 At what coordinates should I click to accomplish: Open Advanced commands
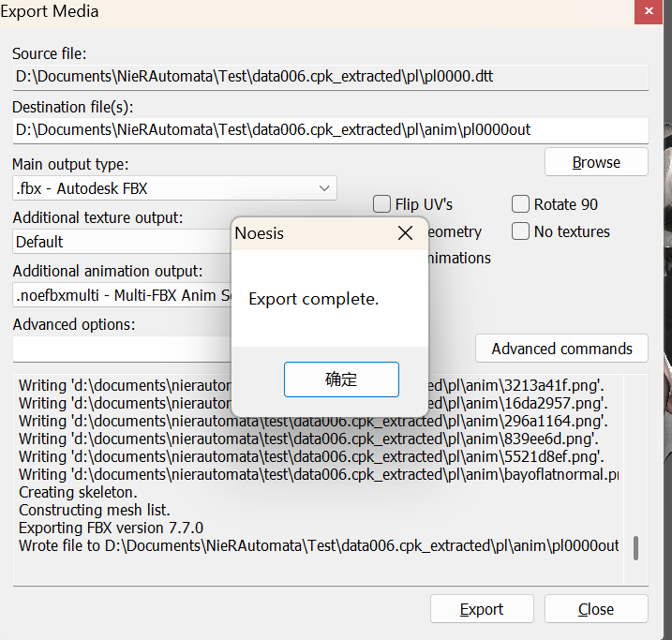click(561, 349)
